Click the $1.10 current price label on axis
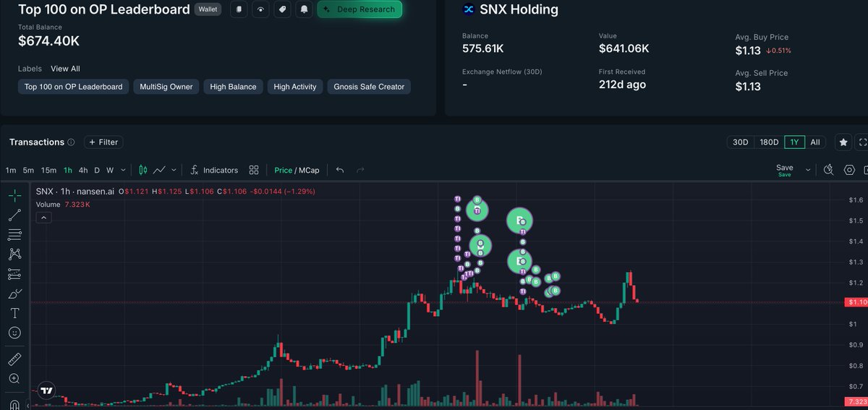The height and width of the screenshot is (410, 868). pyautogui.click(x=856, y=302)
